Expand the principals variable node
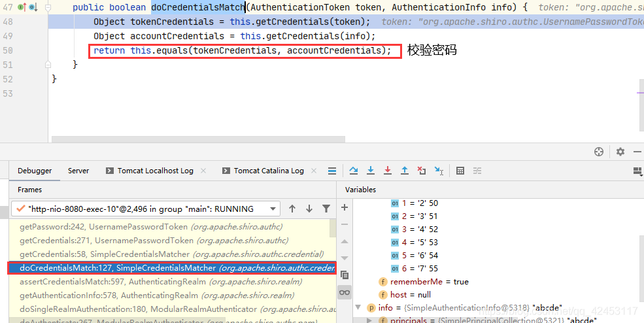The height and width of the screenshot is (323, 644). click(x=369, y=320)
